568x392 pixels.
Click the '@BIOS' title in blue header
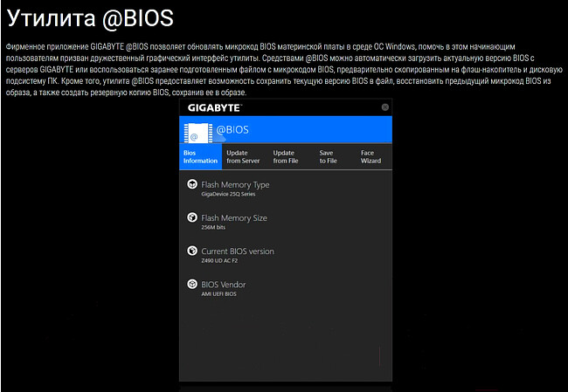click(x=232, y=129)
